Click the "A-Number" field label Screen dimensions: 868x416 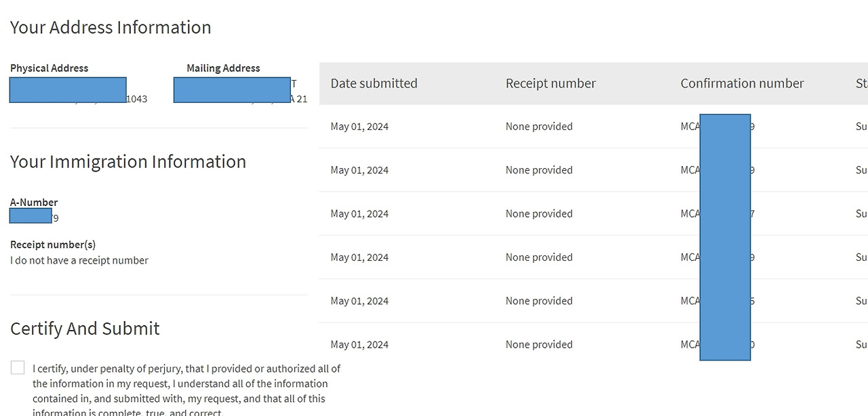pos(34,202)
